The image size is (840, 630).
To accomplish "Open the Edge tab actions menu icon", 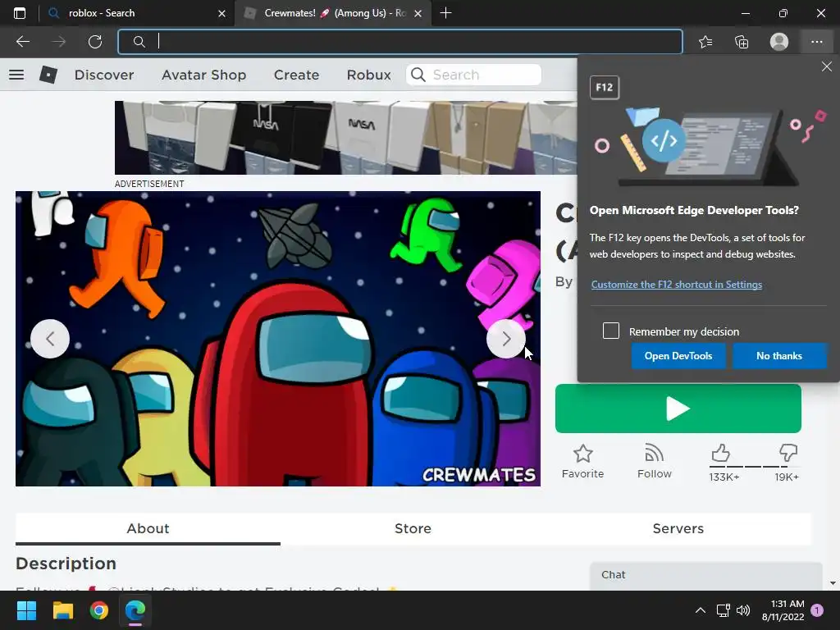I will (20, 13).
